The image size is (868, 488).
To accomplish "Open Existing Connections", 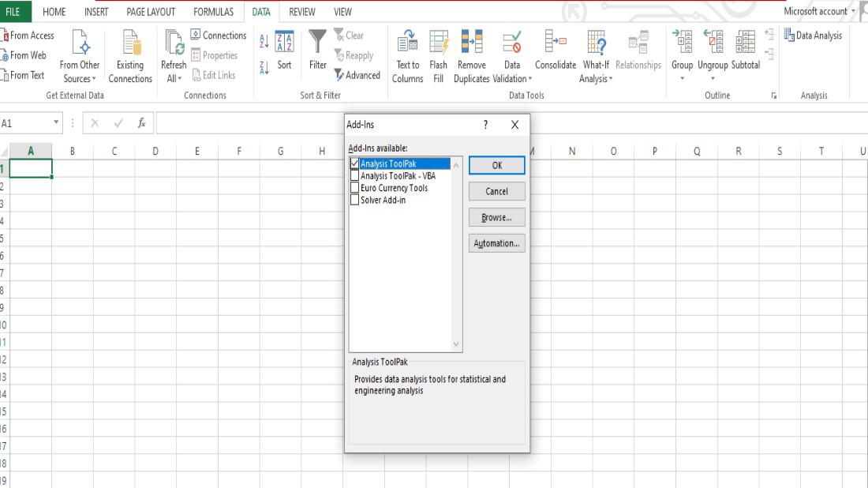I will tap(130, 57).
